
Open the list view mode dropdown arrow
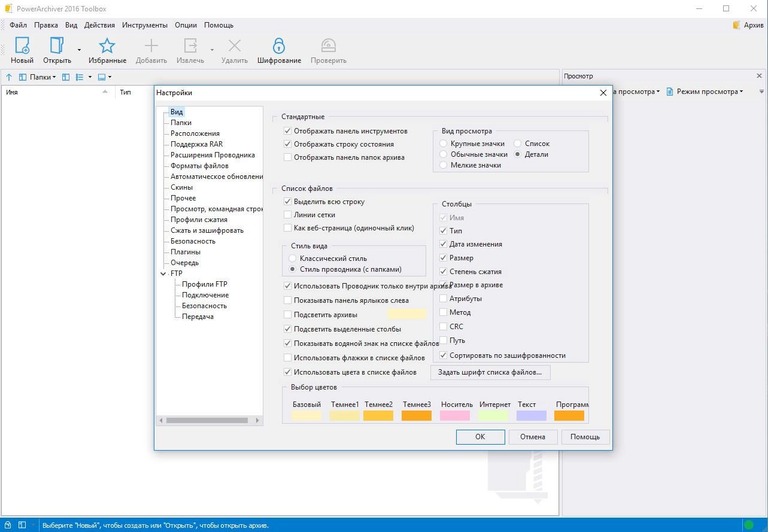[x=90, y=77]
